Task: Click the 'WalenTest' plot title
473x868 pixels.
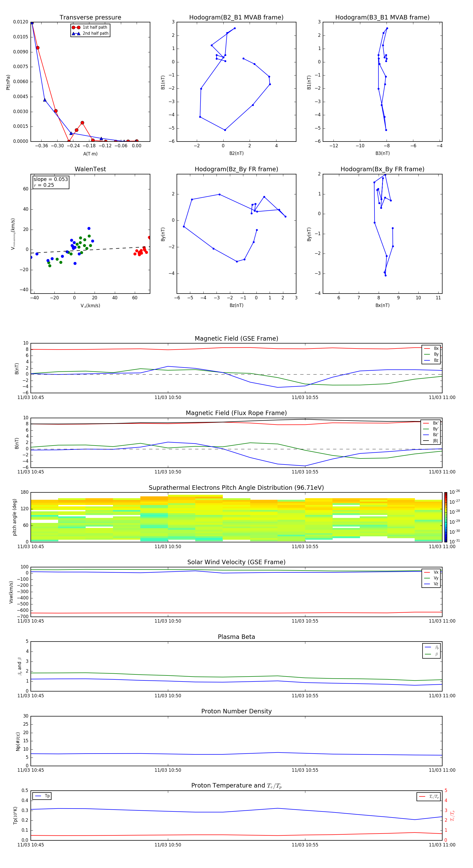Action: (x=90, y=169)
